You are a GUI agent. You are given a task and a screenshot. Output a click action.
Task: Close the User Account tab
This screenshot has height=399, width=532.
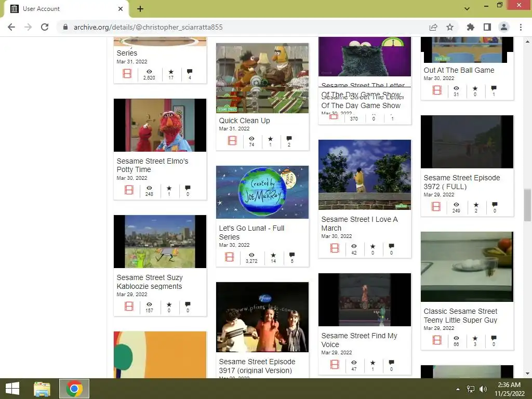[121, 9]
